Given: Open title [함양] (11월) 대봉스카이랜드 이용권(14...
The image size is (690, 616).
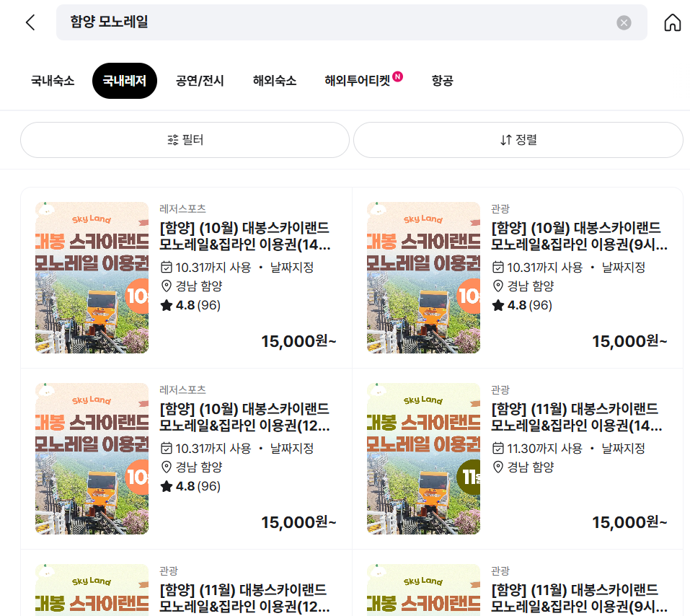Looking at the screenshot, I should pyautogui.click(x=577, y=417).
